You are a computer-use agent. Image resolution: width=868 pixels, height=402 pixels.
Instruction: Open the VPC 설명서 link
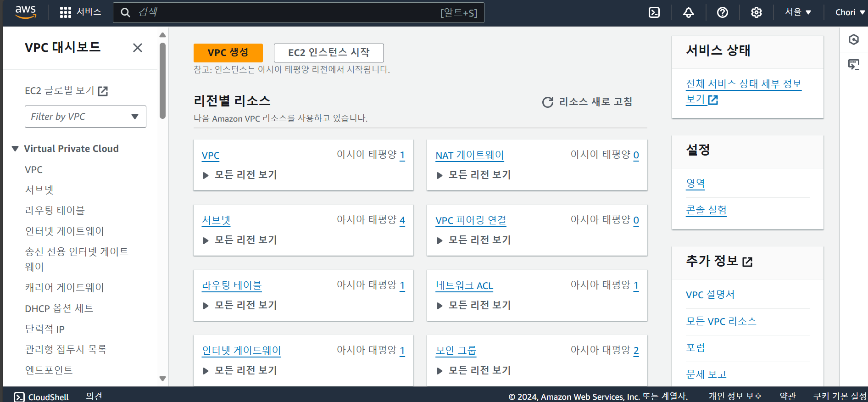point(710,295)
